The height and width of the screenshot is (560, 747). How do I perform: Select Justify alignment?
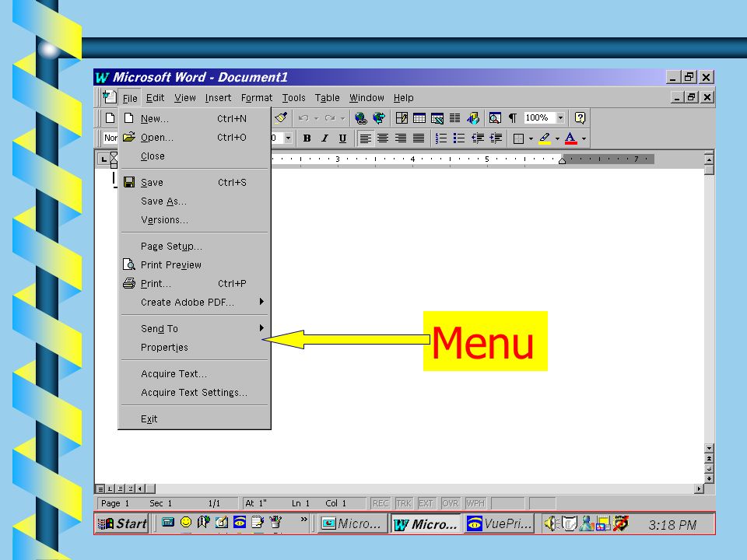click(419, 138)
